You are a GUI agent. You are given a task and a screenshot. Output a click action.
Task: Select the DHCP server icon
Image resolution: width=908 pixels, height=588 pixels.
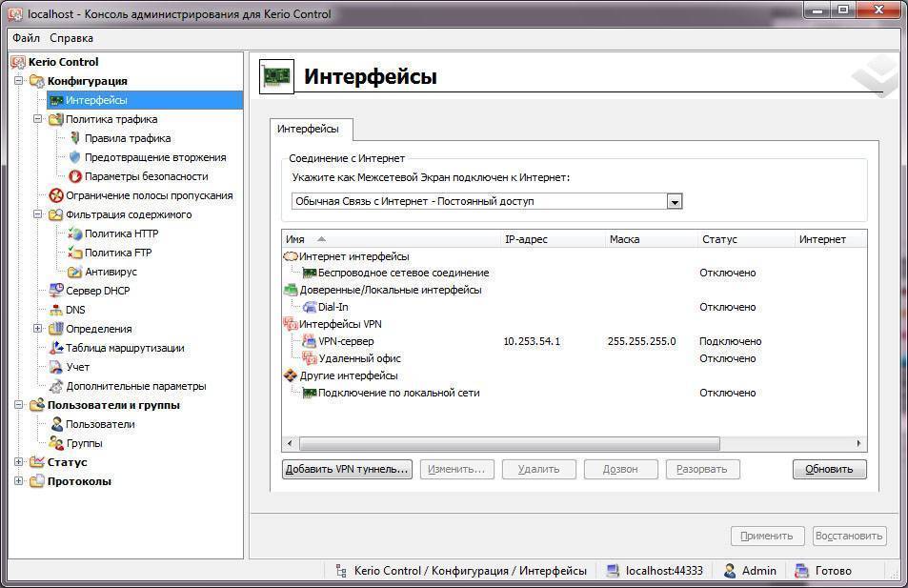(55, 291)
